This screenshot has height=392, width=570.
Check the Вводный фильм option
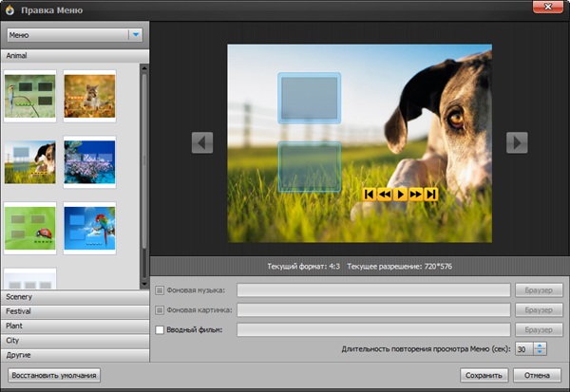point(160,329)
